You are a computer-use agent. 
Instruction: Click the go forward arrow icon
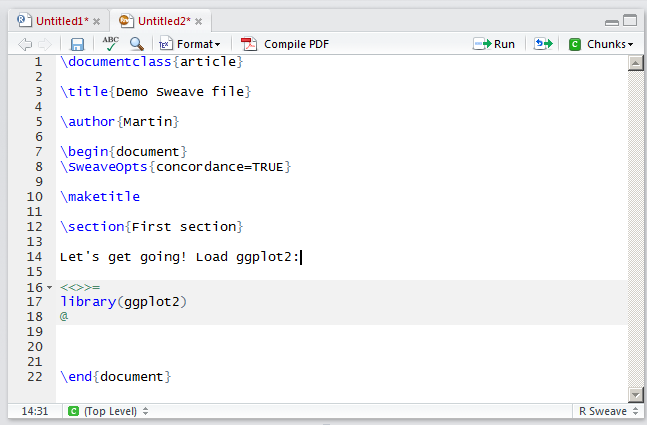(x=46, y=44)
